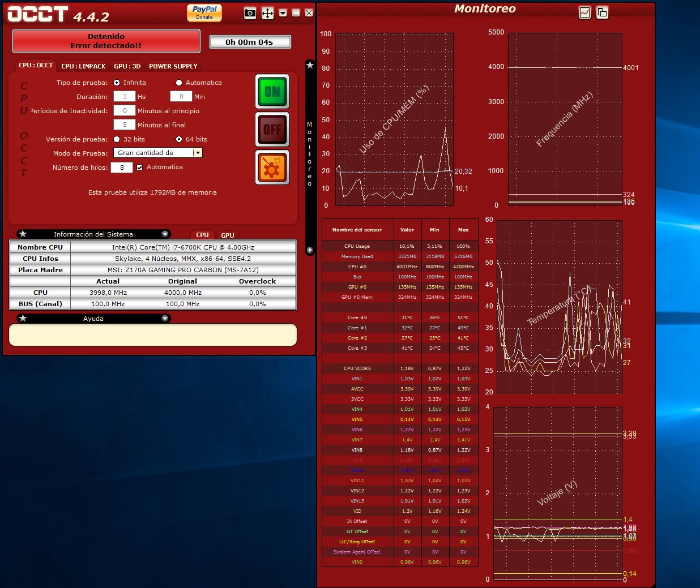Click the overlapping windows icon in Monitoreo
The height and width of the screenshot is (588, 700).
point(602,12)
